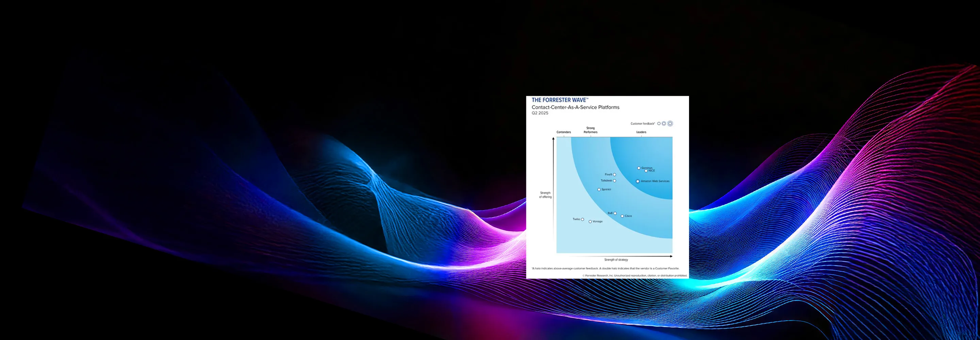This screenshot has width=980, height=340.
Task: Click the Talkdesk marker circle
Action: (x=615, y=181)
